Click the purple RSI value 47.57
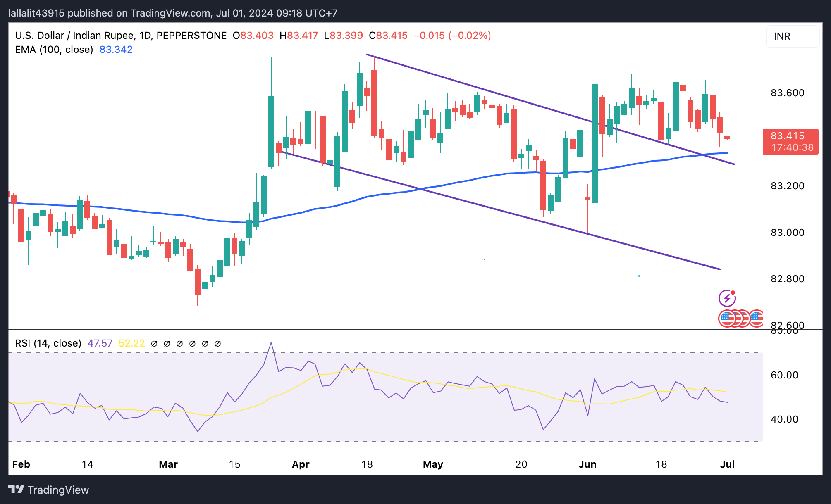The image size is (831, 504). pos(100,343)
